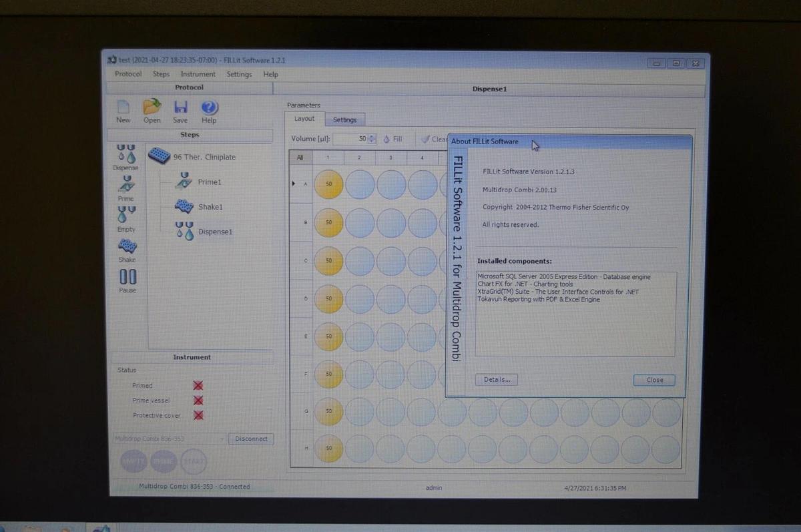Screen dimensions: 801x532
Task: Select row C header of the plate
Action: (x=301, y=260)
